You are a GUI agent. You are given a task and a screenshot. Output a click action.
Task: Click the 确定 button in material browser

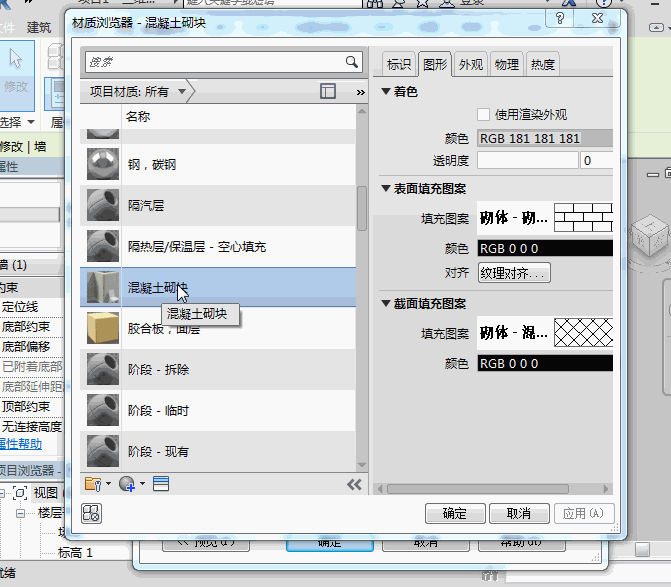tap(455, 513)
